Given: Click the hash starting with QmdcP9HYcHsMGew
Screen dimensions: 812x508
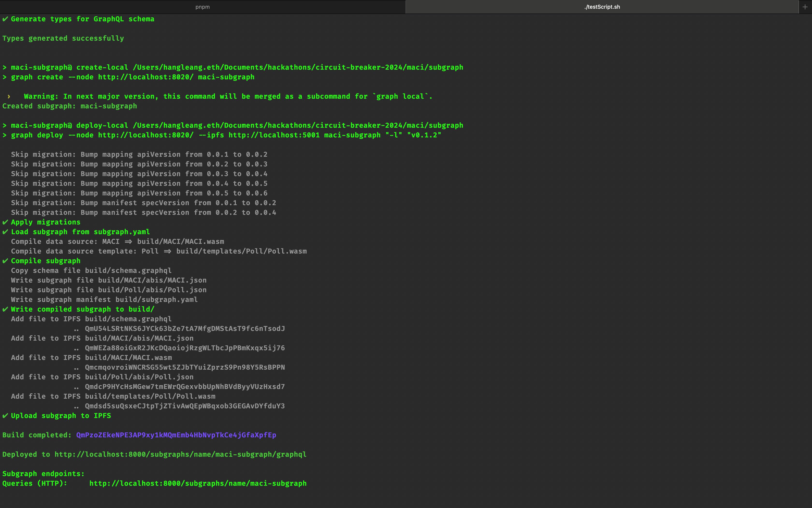Looking at the screenshot, I should [x=185, y=387].
